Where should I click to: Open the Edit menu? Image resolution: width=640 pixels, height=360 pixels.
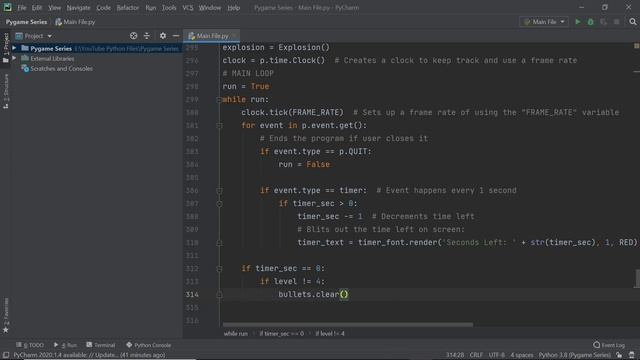pos(37,8)
